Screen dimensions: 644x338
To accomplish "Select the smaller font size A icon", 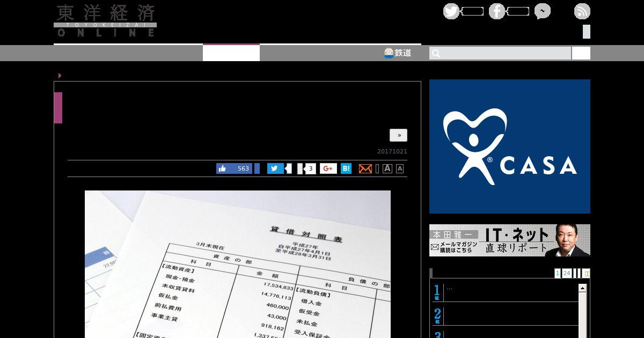I will (x=400, y=169).
